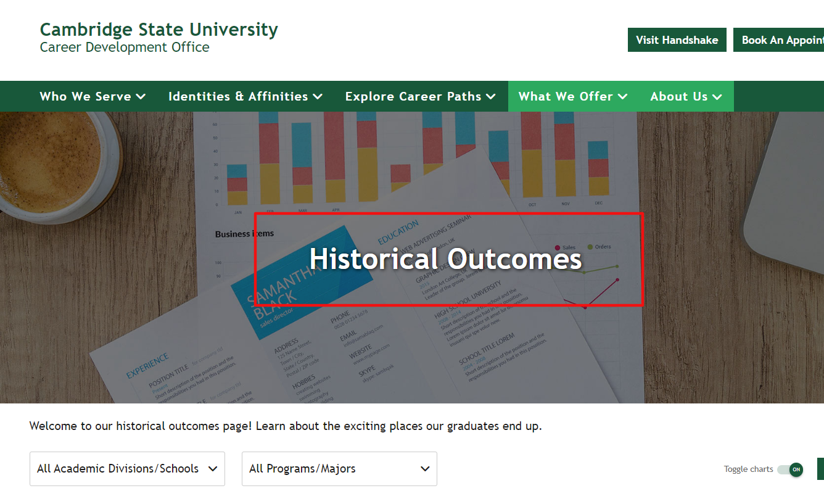Go to Cambridge State University home link
The width and height of the screenshot is (824, 504).
(159, 30)
